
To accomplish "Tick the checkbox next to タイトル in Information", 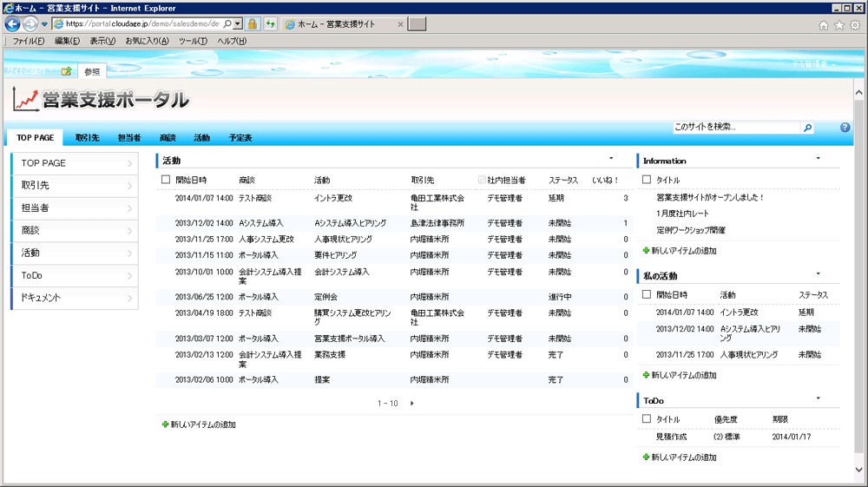I will [x=646, y=180].
